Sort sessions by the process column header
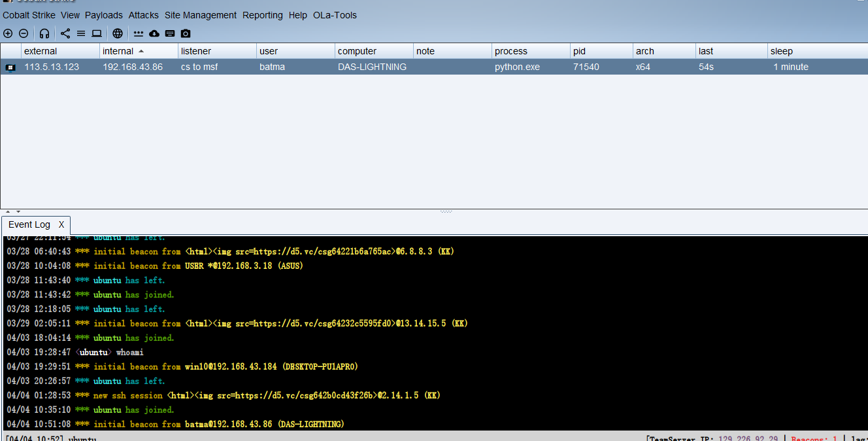868x441 pixels. coord(531,51)
